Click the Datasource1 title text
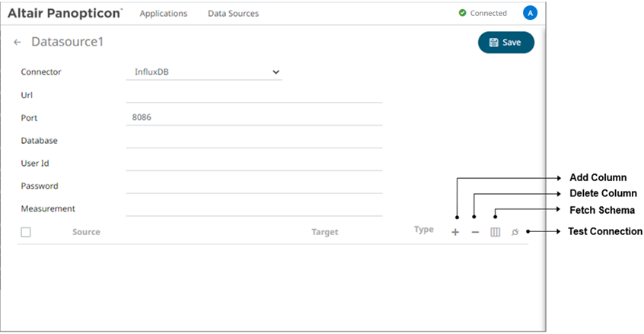This screenshot has width=644, height=334. (x=67, y=42)
